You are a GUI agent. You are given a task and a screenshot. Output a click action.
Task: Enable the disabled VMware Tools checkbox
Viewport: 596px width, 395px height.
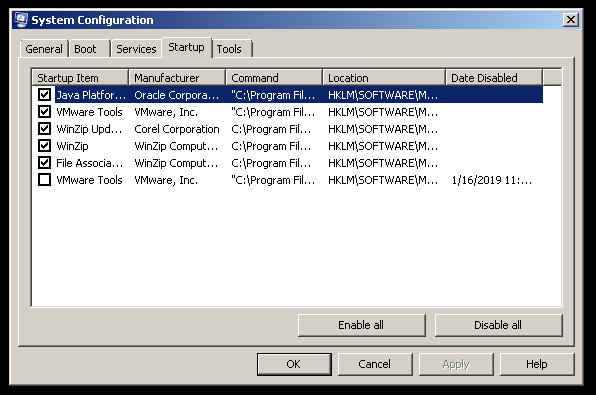tap(44, 179)
